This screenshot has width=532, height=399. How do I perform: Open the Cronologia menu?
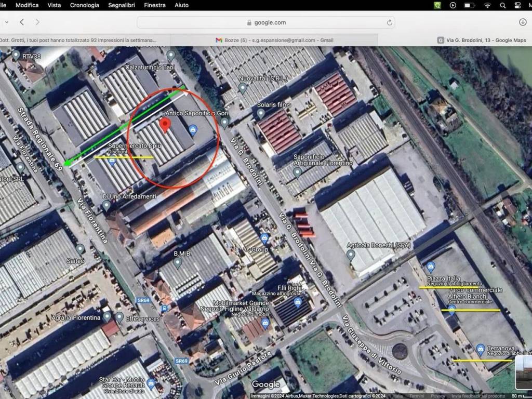(x=84, y=5)
